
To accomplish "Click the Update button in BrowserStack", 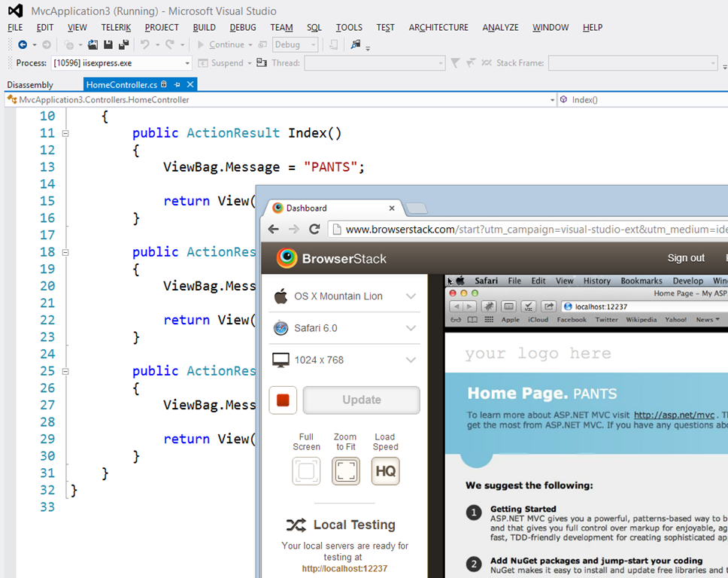I will point(362,400).
